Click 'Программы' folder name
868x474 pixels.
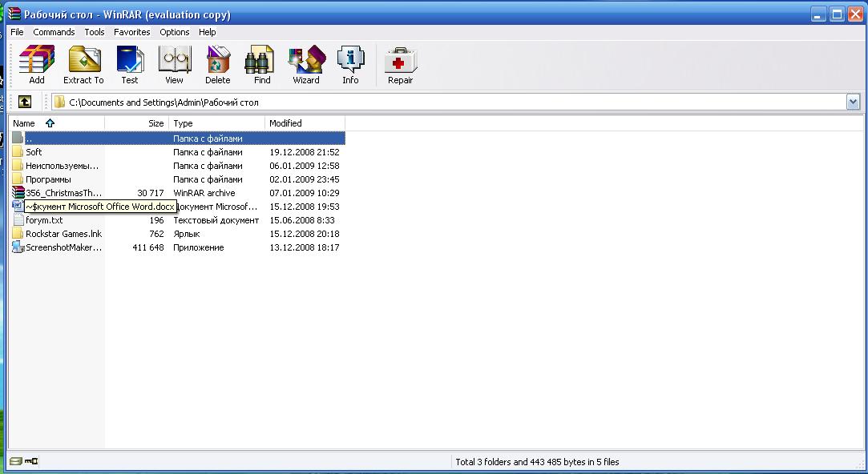coord(48,179)
